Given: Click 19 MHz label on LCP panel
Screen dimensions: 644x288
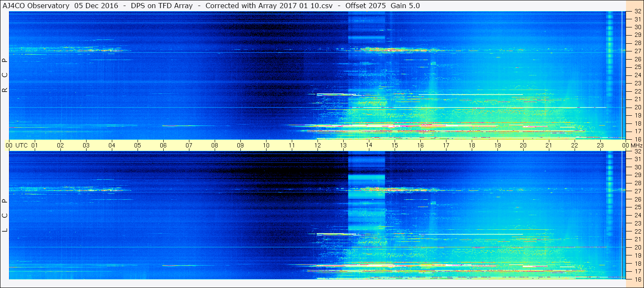Looking at the screenshot, I should point(638,255).
